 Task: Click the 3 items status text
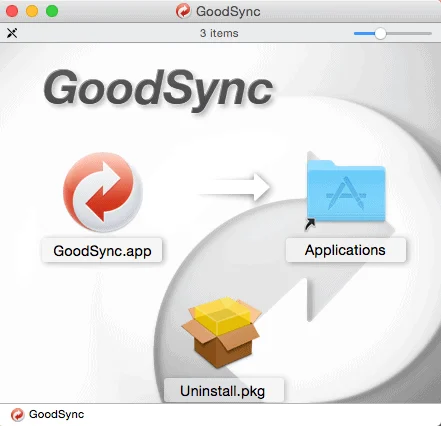point(219,33)
